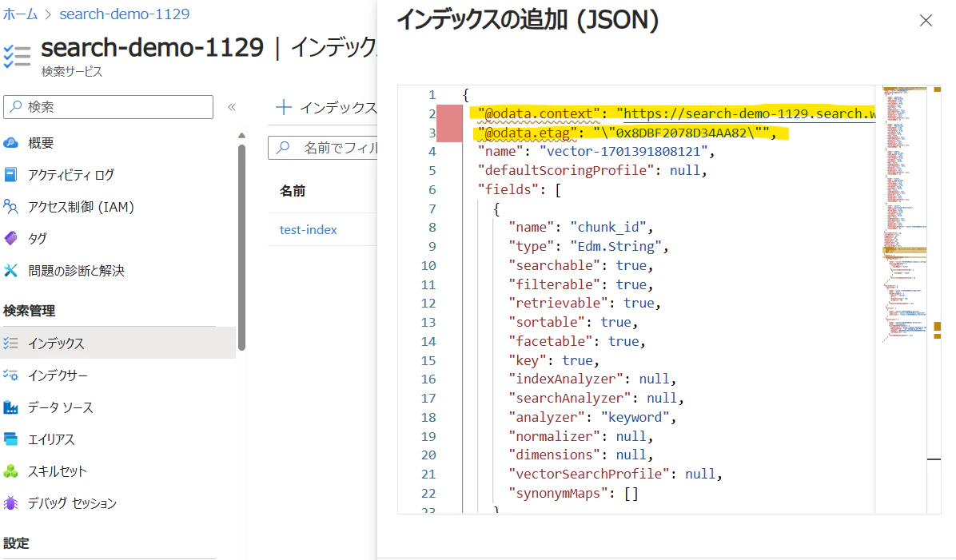956x560 pixels.
Task: Select the インデックス menu item
Action: pyautogui.click(x=56, y=343)
